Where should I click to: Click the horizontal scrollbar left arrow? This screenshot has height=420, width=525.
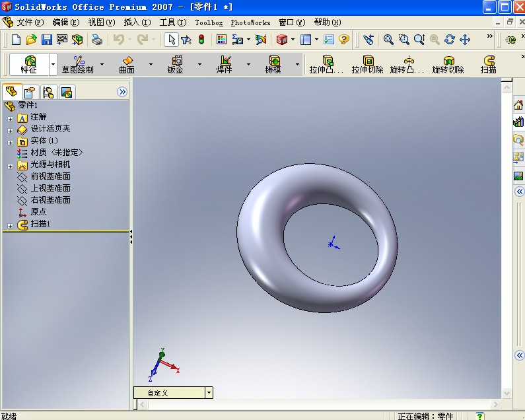tap(143, 404)
